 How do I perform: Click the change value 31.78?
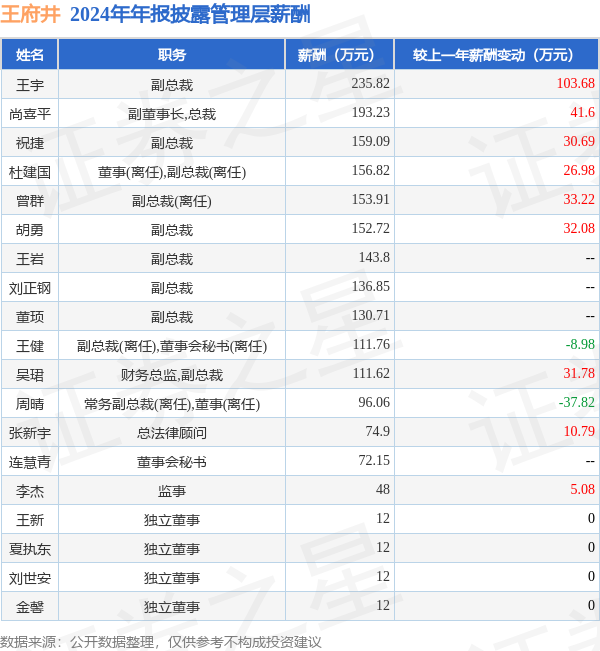click(x=579, y=374)
